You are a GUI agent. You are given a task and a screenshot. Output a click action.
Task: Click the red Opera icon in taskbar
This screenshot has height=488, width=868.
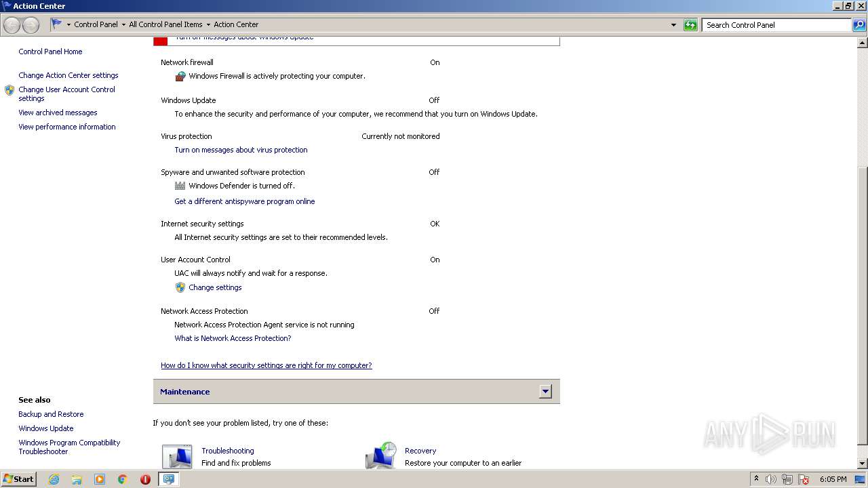(145, 479)
